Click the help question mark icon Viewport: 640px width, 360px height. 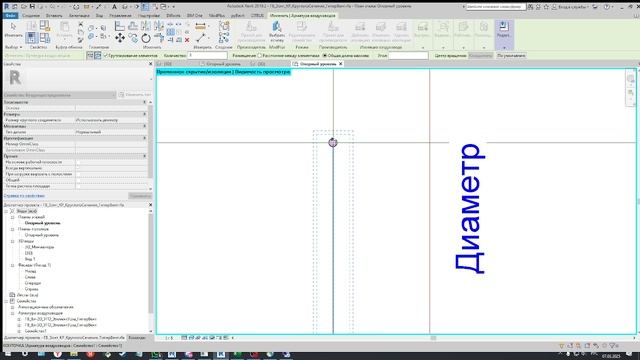point(607,7)
